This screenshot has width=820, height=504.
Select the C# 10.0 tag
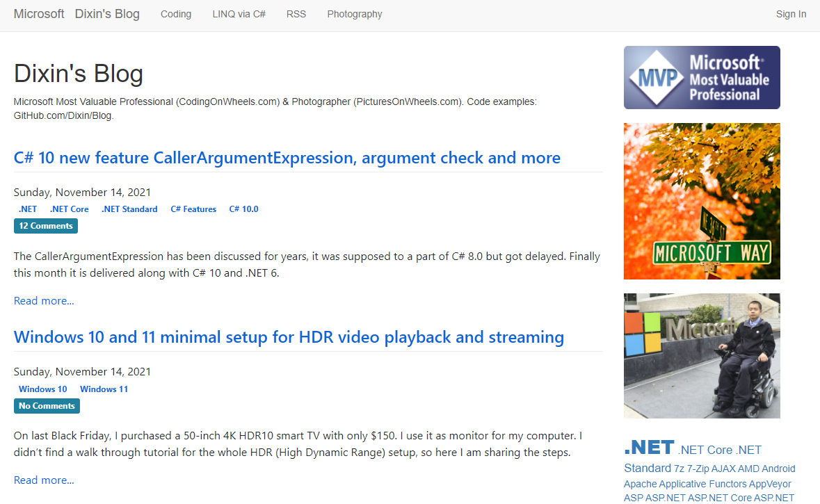point(243,209)
